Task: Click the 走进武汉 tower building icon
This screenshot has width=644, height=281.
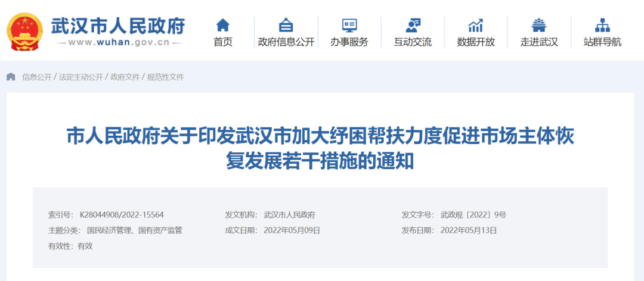Action: point(539,25)
